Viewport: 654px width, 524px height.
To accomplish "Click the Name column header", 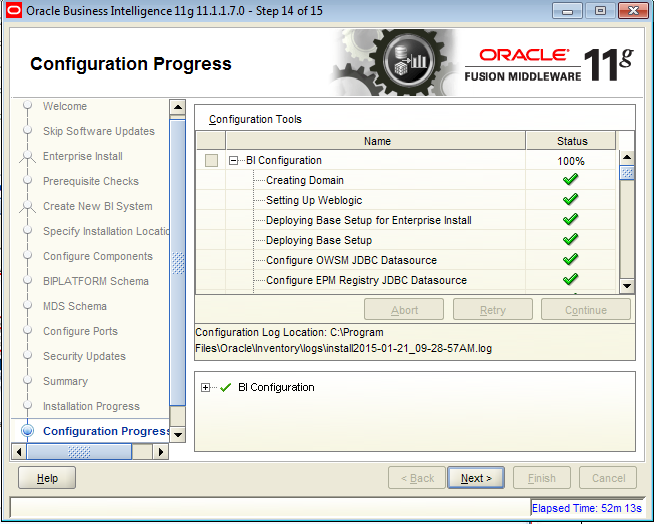I will [376, 141].
